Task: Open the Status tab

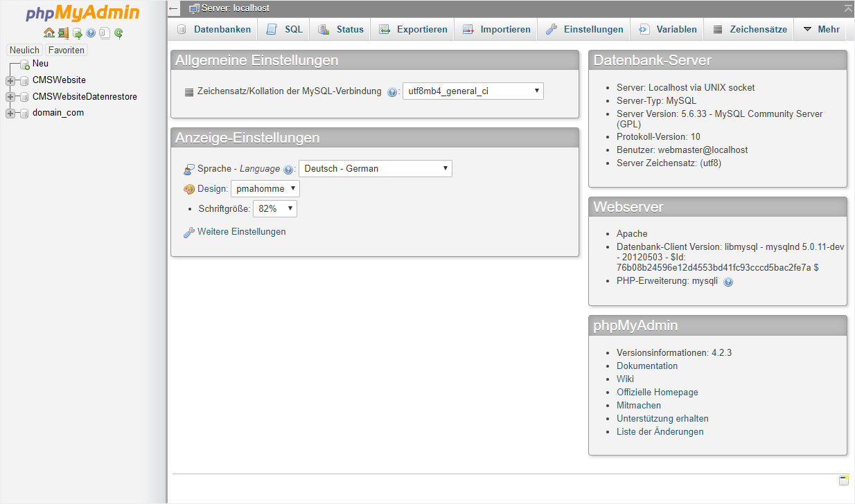Action: pos(340,29)
